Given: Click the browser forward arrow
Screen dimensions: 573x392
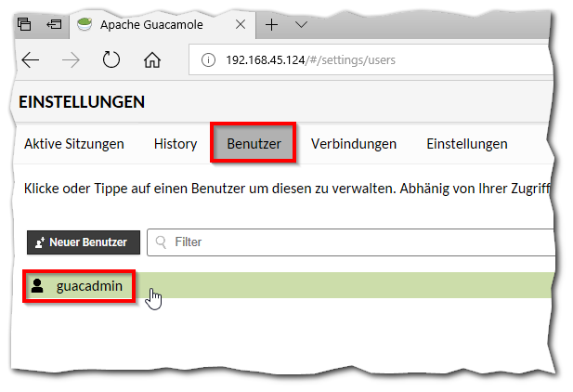Looking at the screenshot, I should coord(71,60).
